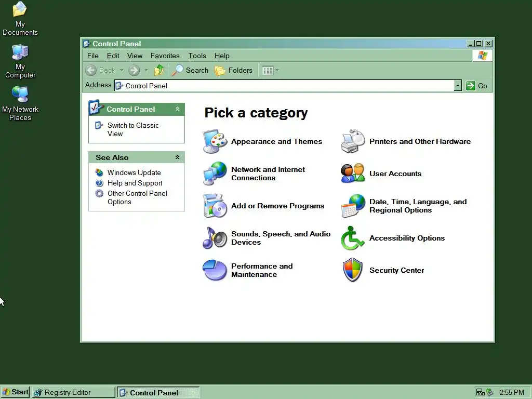Click the Views toolbar icon
The image size is (532, 399).
pyautogui.click(x=268, y=70)
